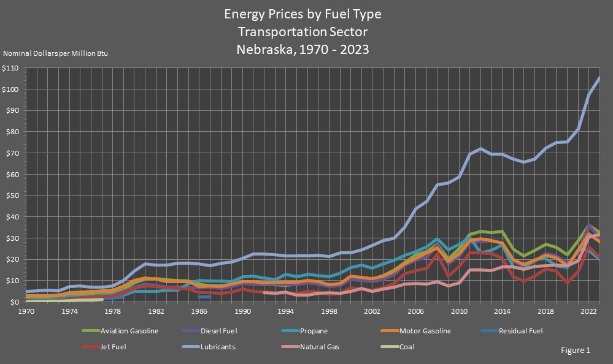The height and width of the screenshot is (364, 613).
Task: Click the 1970 x-axis label
Action: [25, 311]
